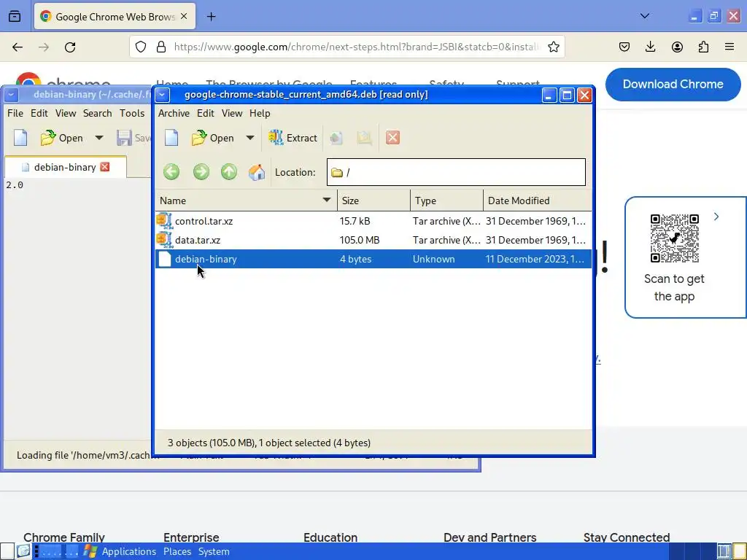747x560 pixels.
Task: Go up one level with the green up arrow
Action: 229,172
